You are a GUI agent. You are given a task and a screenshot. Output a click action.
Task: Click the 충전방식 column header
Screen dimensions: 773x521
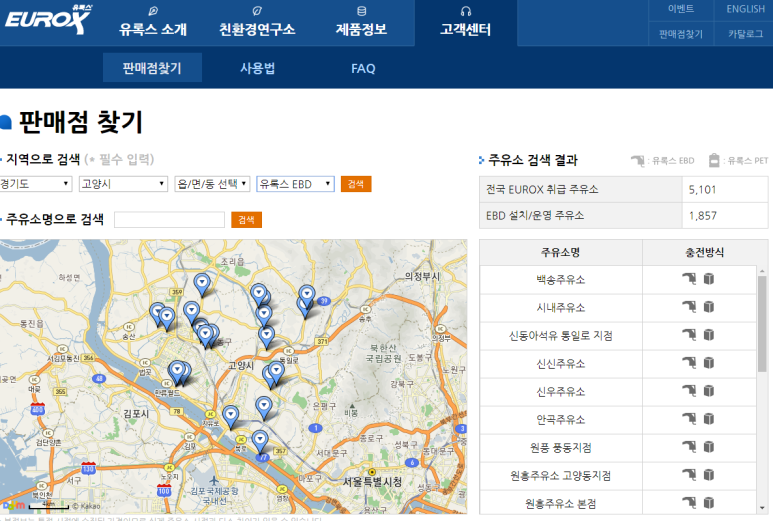tap(704, 252)
